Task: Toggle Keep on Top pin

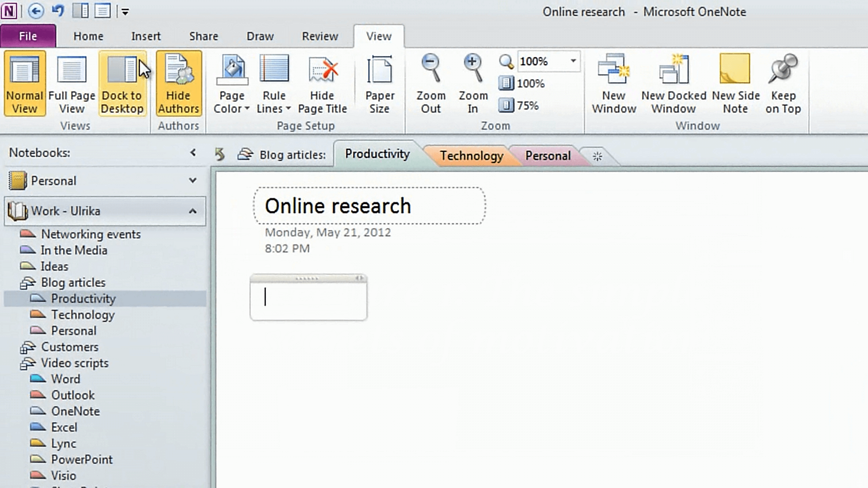Action: click(x=783, y=84)
